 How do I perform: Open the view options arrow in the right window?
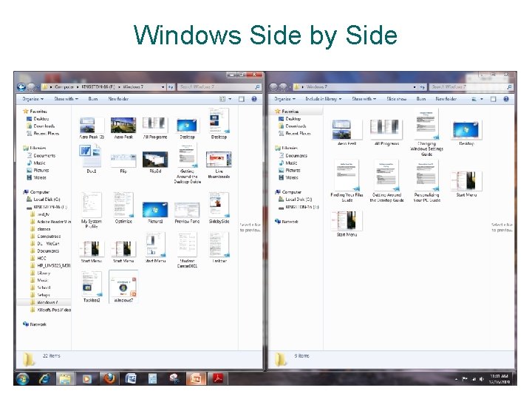coord(482,99)
